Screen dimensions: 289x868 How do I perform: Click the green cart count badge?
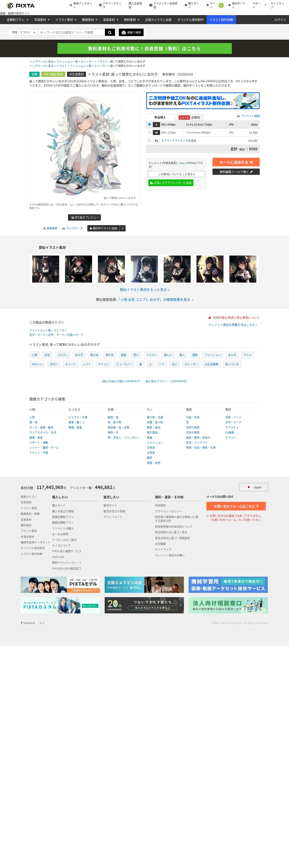(x=221, y=5)
